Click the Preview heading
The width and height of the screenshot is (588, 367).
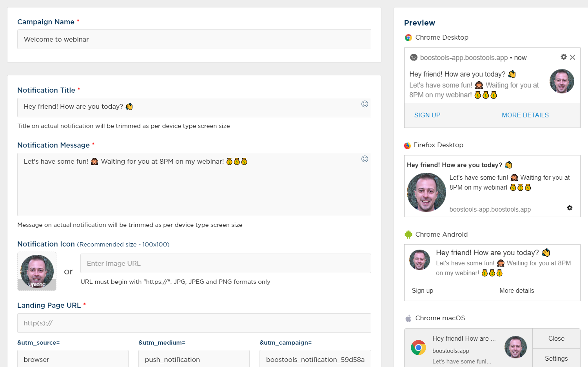(x=419, y=23)
